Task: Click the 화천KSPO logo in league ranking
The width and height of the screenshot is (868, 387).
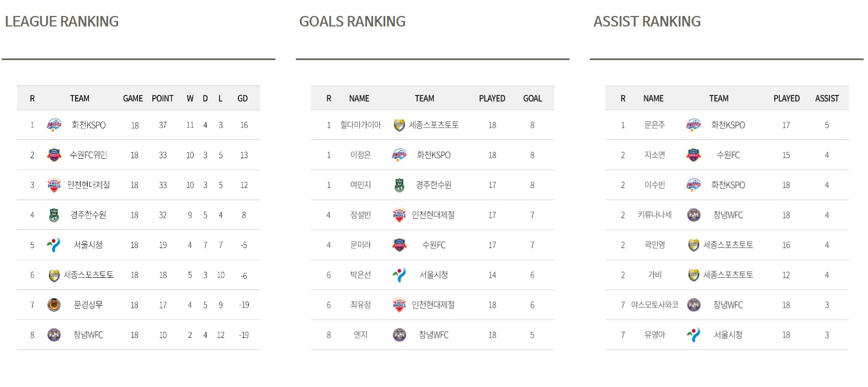Action: pyautogui.click(x=54, y=125)
